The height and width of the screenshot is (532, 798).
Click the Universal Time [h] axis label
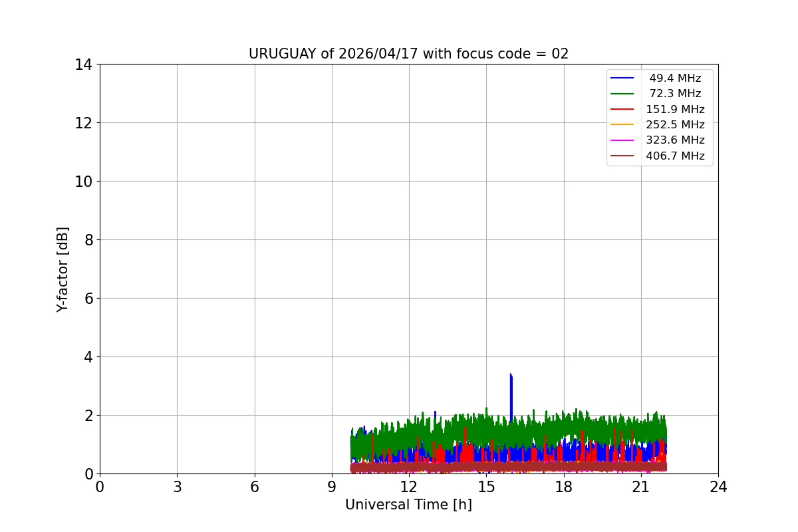408,505
